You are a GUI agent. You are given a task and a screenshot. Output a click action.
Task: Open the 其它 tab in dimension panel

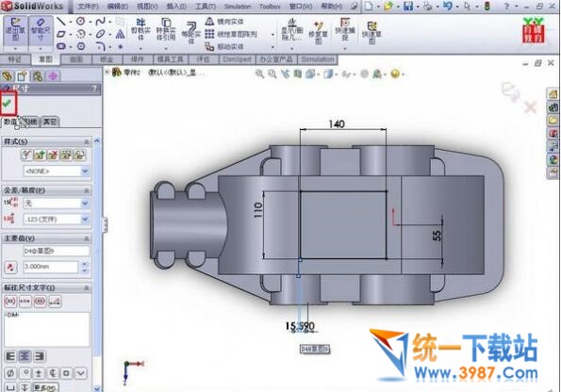pos(50,122)
